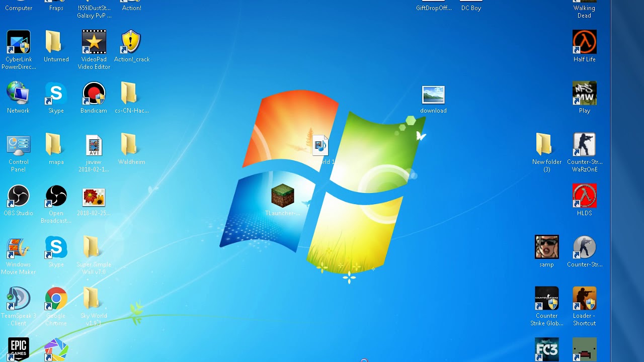644x362 pixels.
Task: Open the FC3 game shortcut
Action: pos(546,349)
